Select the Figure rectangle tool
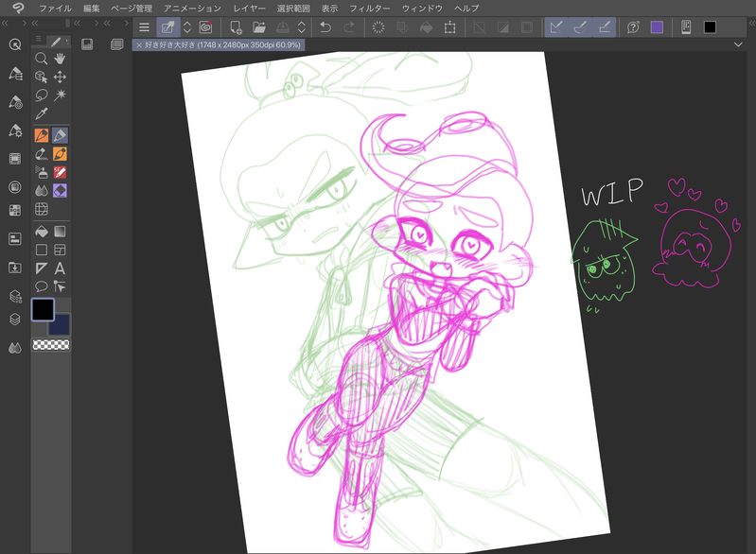The height and width of the screenshot is (554, 756). tap(42, 250)
